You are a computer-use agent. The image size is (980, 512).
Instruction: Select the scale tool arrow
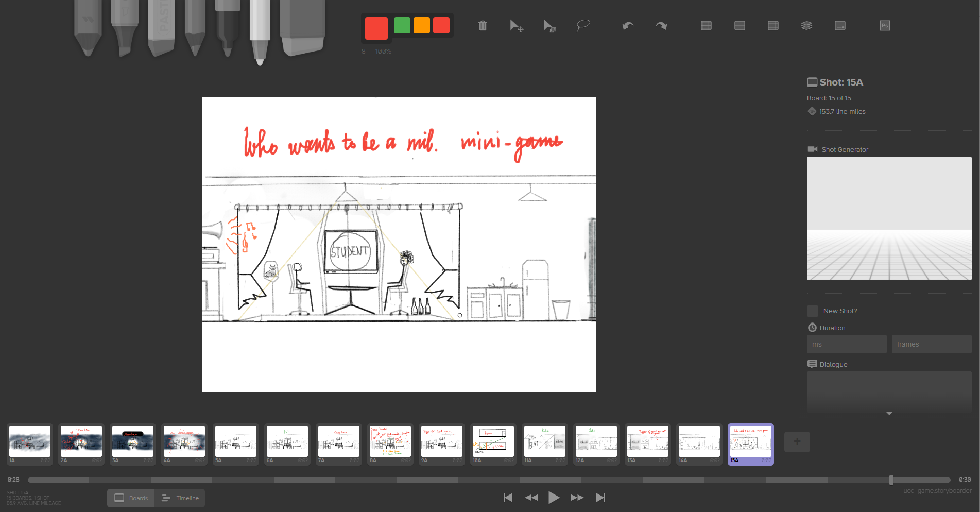click(549, 26)
